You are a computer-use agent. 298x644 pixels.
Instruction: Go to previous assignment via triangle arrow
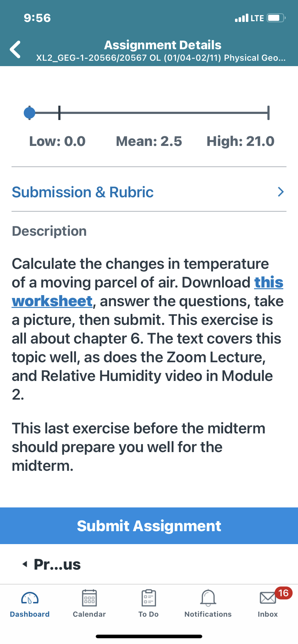(25, 564)
